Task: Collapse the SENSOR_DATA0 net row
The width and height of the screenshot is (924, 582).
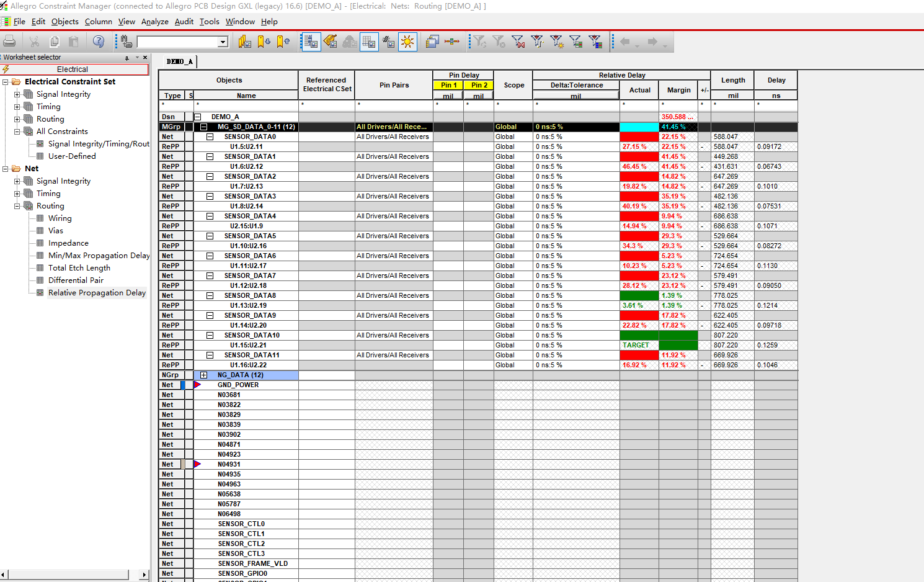Action: click(210, 137)
